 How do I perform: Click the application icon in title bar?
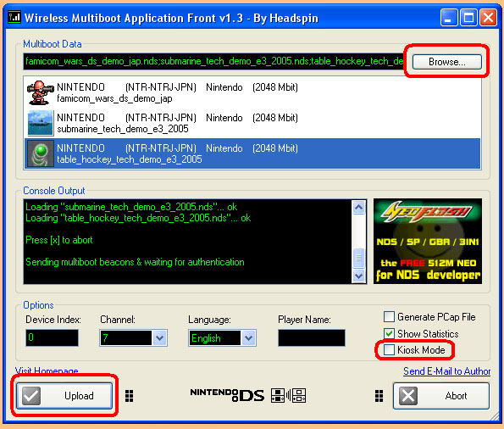14,17
